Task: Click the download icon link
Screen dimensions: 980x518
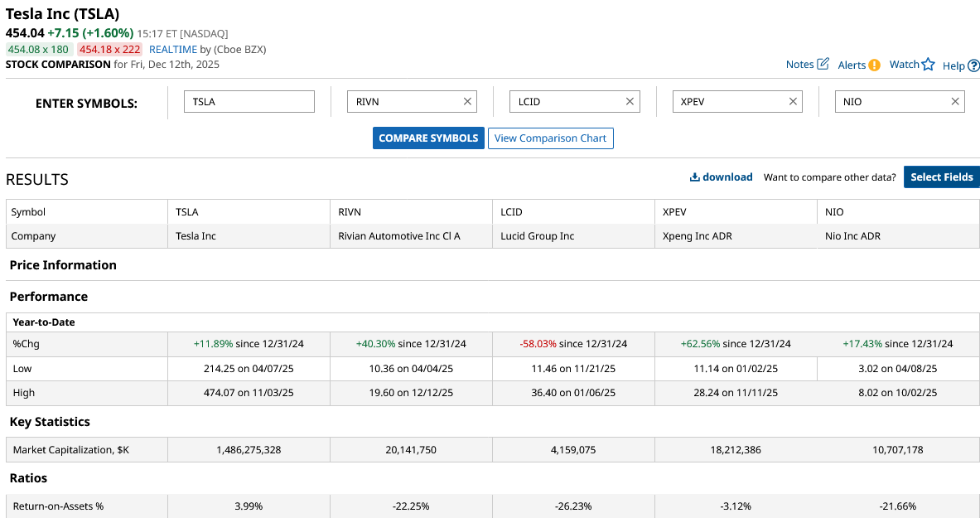Action: coord(721,177)
